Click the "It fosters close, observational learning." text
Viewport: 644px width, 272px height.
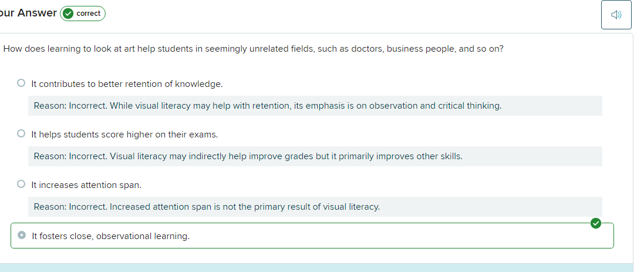tap(110, 236)
